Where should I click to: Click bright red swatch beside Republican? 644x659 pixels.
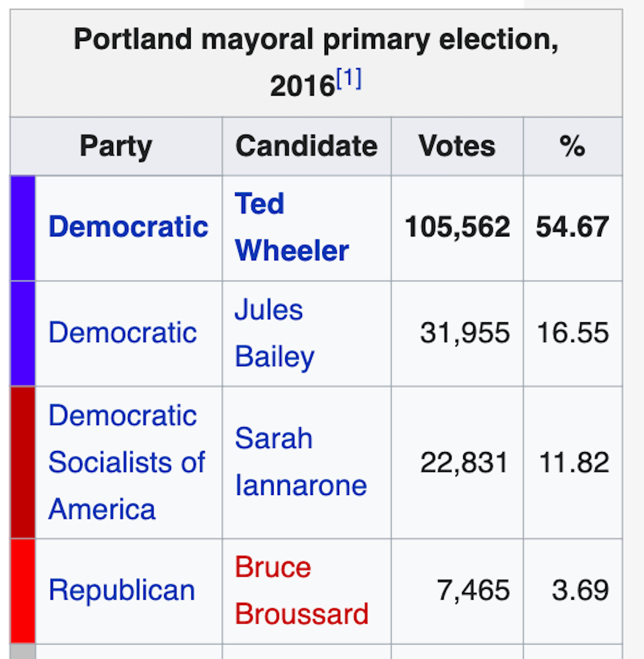pos(23,591)
